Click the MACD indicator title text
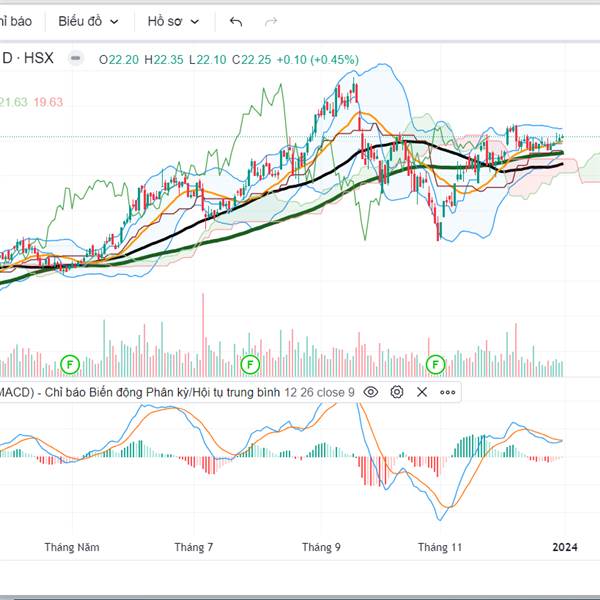Image resolution: width=600 pixels, height=600 pixels. pyautogui.click(x=140, y=392)
